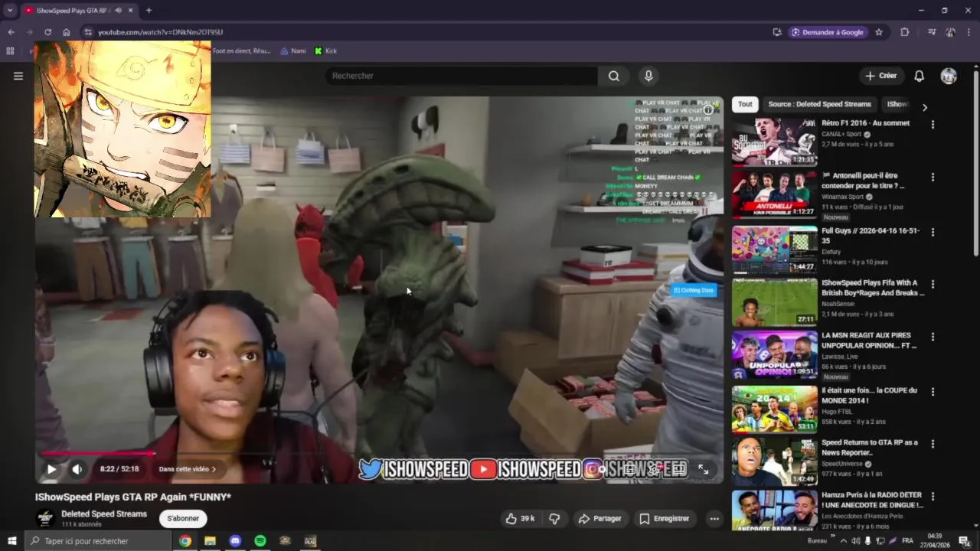Open the video info card icon

click(708, 110)
